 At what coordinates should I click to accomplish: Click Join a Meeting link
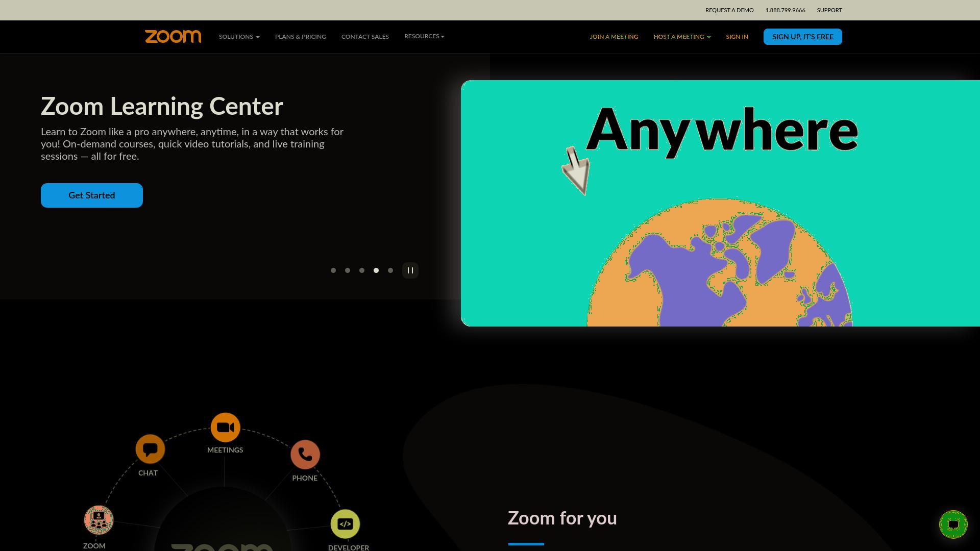[x=614, y=37]
